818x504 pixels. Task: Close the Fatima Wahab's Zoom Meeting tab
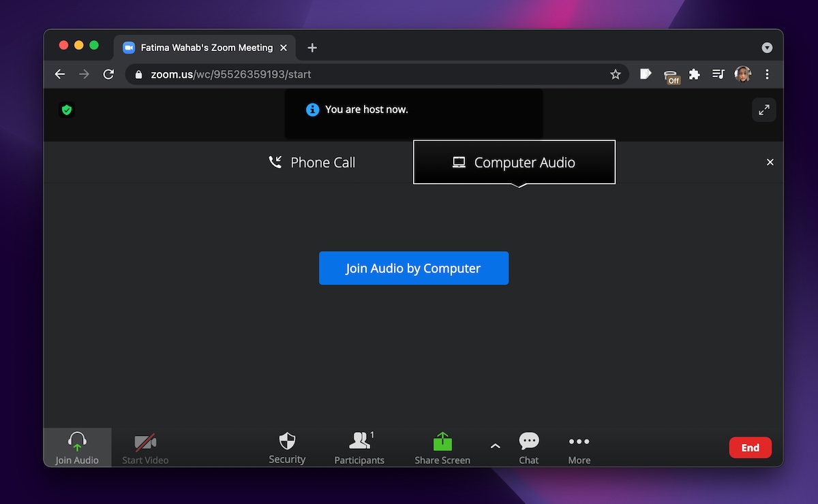pos(284,48)
